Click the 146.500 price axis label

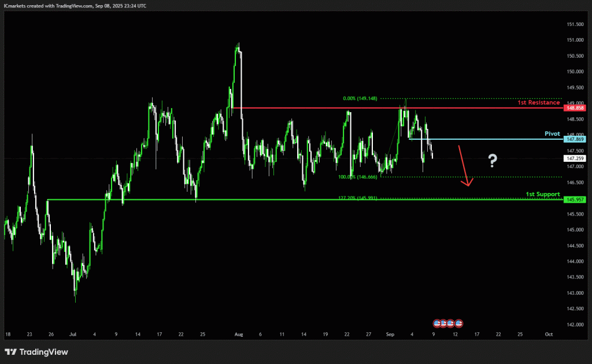(575, 182)
